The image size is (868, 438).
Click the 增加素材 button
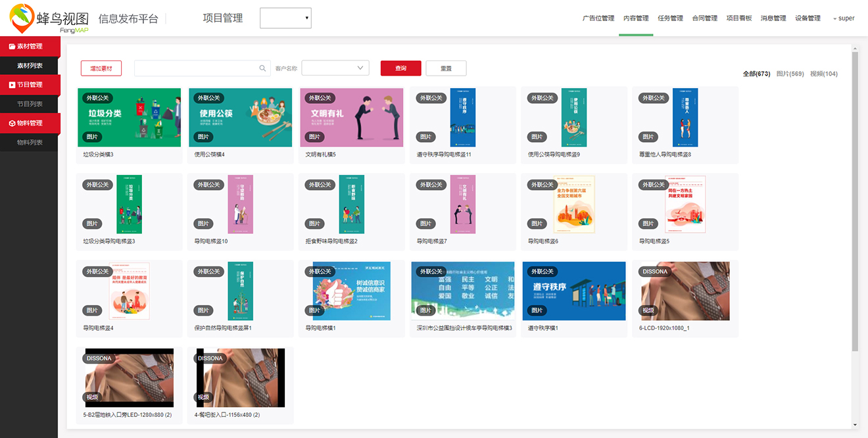point(101,68)
